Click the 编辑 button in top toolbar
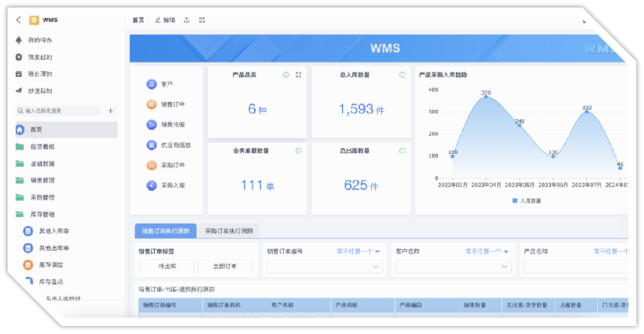This screenshot has width=644, height=334. (x=165, y=20)
